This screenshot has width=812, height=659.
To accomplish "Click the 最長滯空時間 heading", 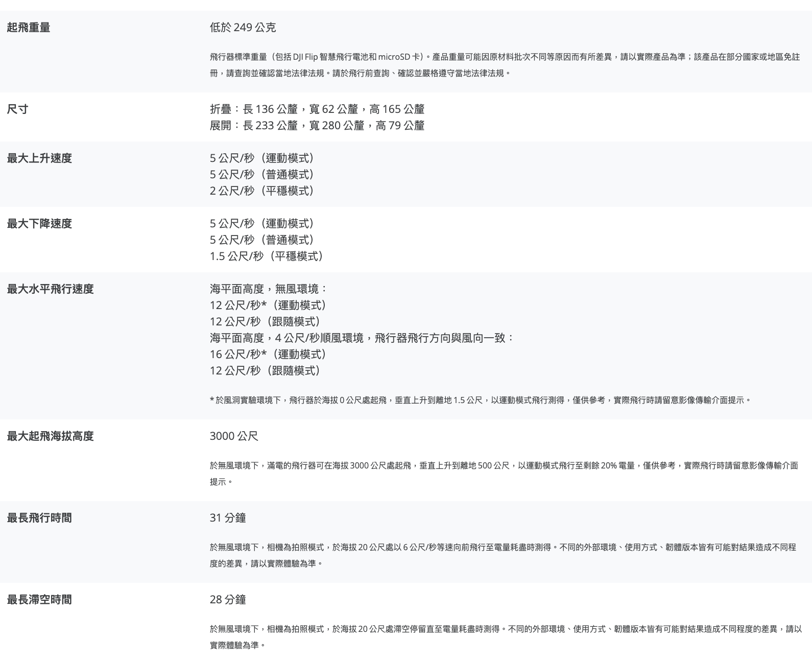I will [39, 600].
